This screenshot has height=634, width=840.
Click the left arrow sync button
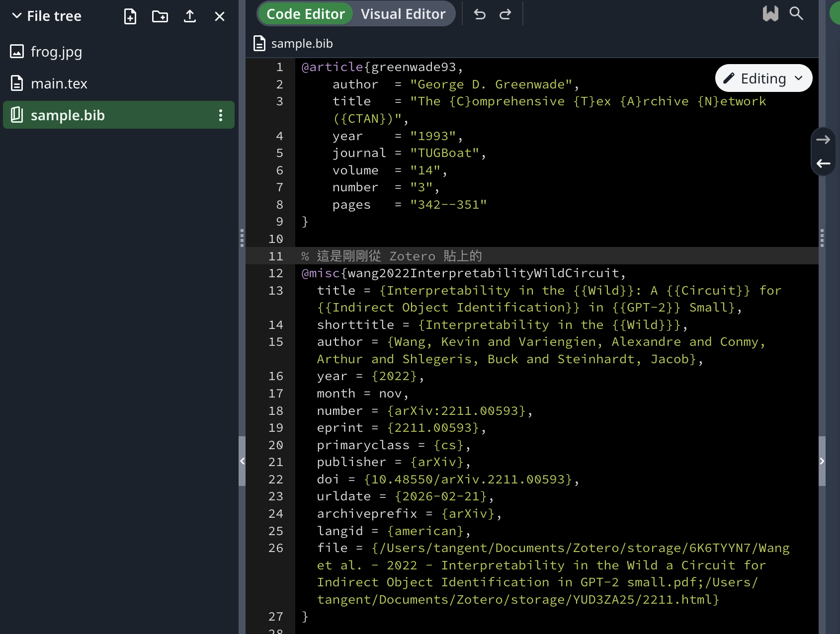823,163
